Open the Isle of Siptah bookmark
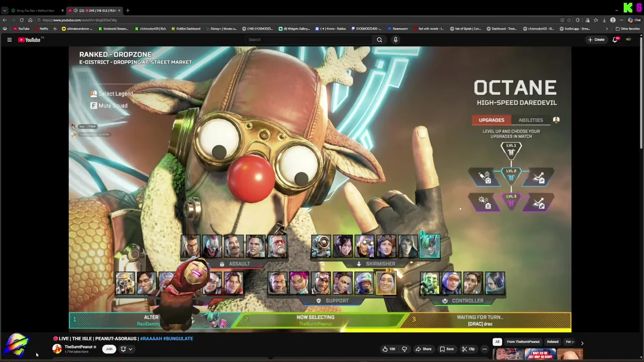The height and width of the screenshot is (362, 644). tap(465, 29)
